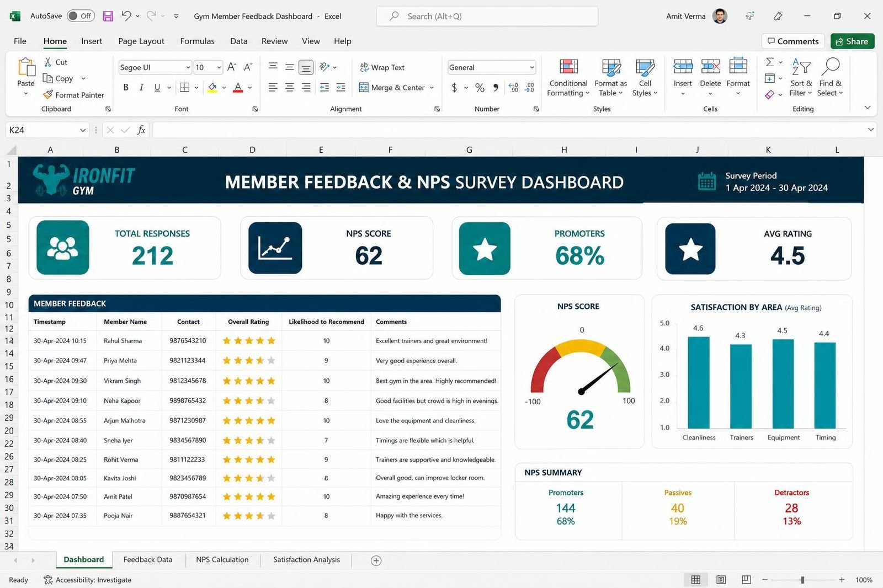Apply yellow Fill Color bucket
Screen dimensions: 883x588
click(x=212, y=87)
